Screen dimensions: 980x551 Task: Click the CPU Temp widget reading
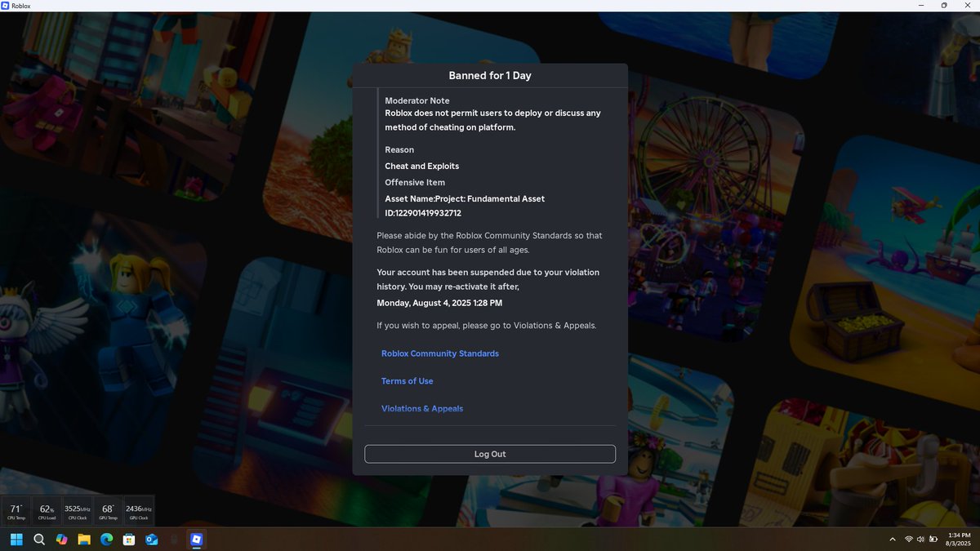click(16, 512)
